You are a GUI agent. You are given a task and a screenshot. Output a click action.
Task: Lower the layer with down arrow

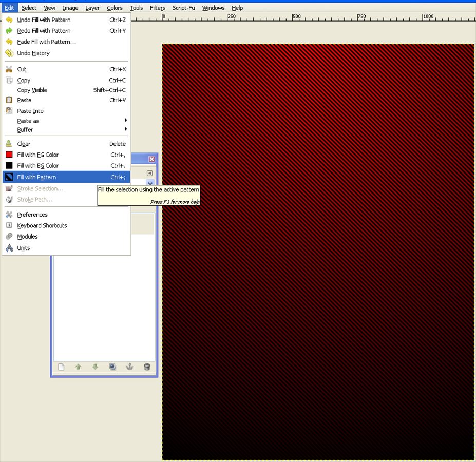click(95, 367)
